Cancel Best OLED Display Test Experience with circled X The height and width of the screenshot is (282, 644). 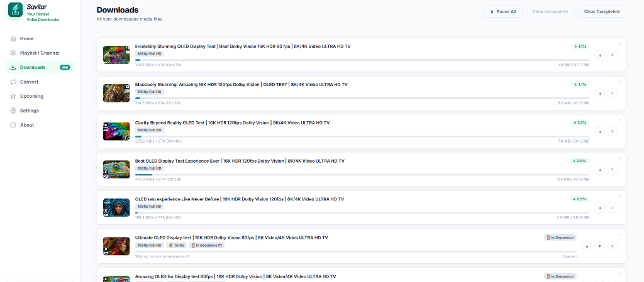[x=613, y=170]
